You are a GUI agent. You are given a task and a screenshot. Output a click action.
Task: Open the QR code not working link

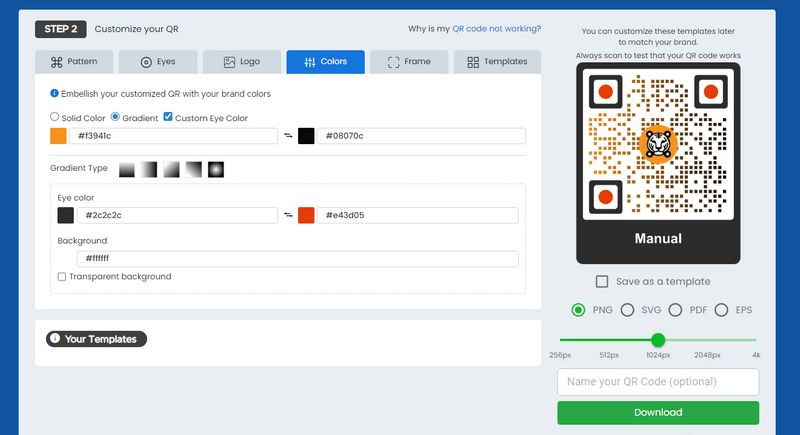click(x=496, y=29)
